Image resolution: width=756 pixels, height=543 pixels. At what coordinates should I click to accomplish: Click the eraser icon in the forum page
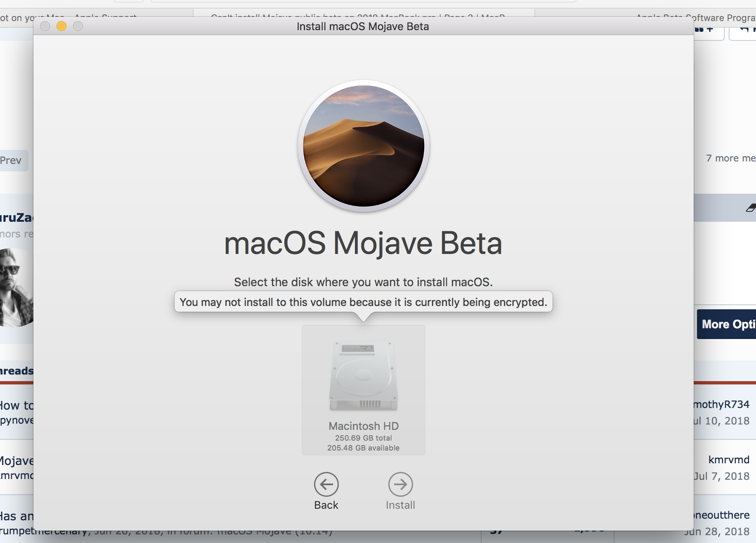pyautogui.click(x=751, y=208)
